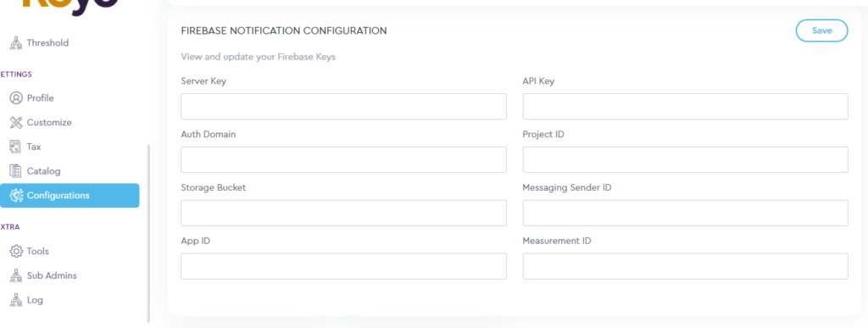Click the Customize tools icon
The height and width of the screenshot is (328, 868).
16,122
